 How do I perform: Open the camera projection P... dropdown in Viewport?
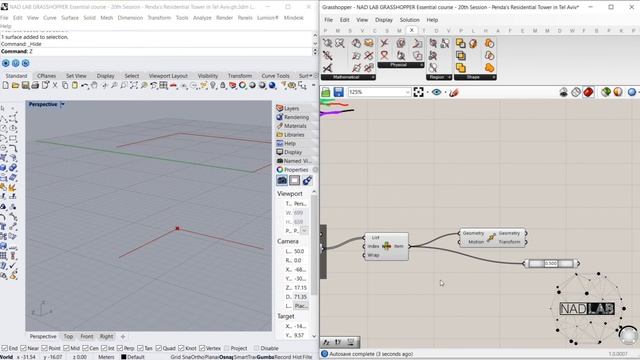point(304,231)
